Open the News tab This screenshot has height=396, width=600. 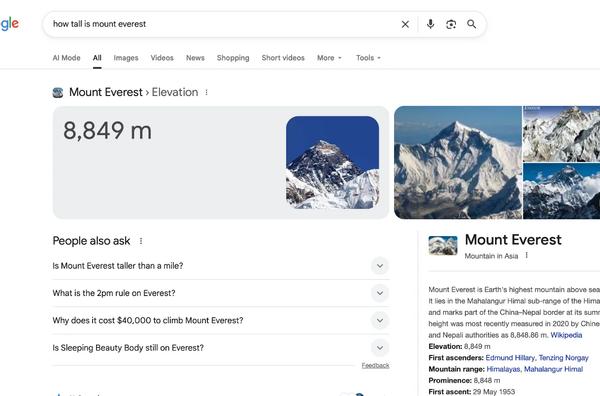(x=195, y=58)
